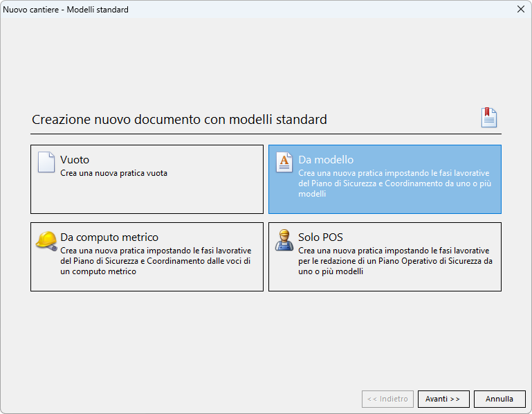Click the yellow hard hat icon
532x414 pixels.
(x=46, y=240)
